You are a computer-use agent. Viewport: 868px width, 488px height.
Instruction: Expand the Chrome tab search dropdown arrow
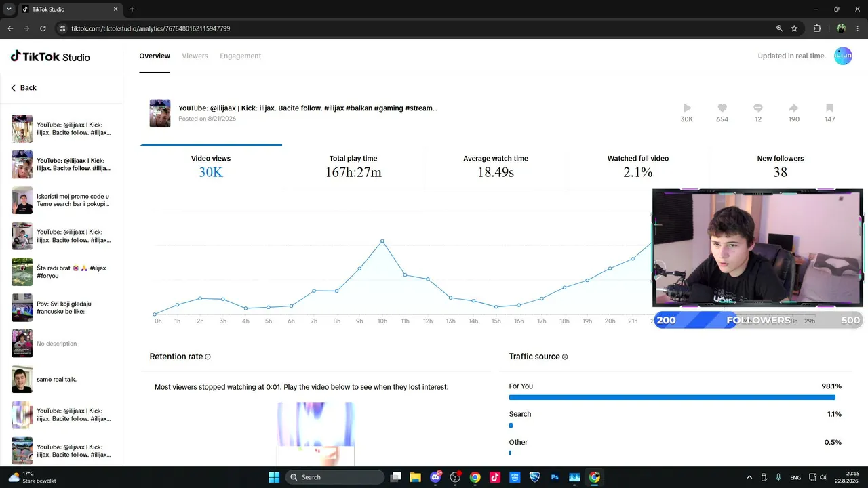[x=9, y=9]
